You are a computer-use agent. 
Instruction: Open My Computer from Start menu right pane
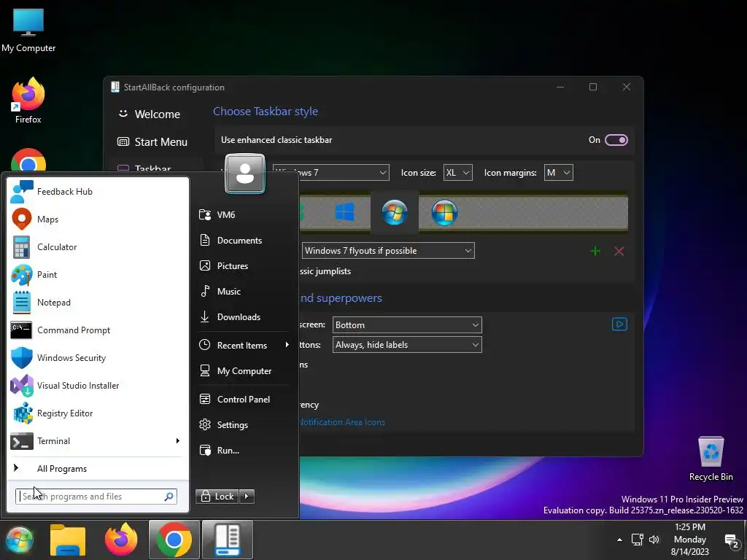[x=244, y=371]
